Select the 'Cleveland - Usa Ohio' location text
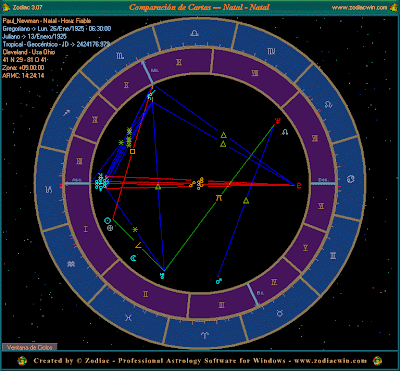Viewport: 400px width, 371px height. click(x=29, y=52)
